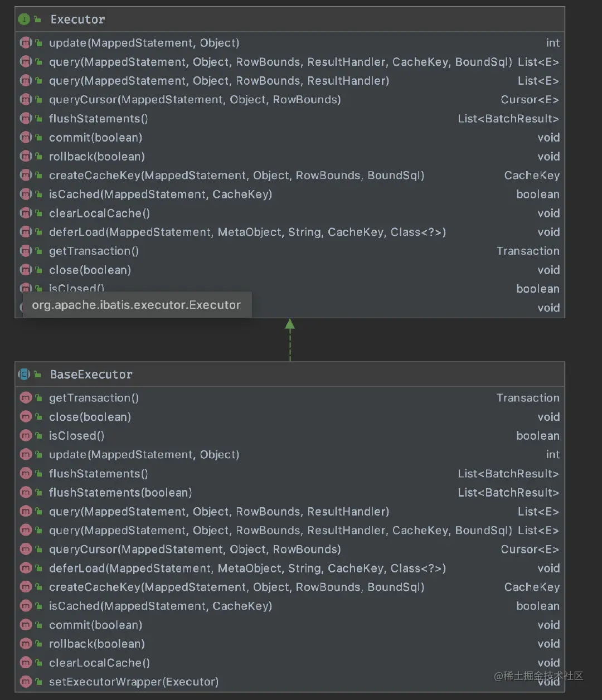This screenshot has width=602, height=700.
Task: Click method icon of queryCursor in BaseExecutor box
Action: 26,550
